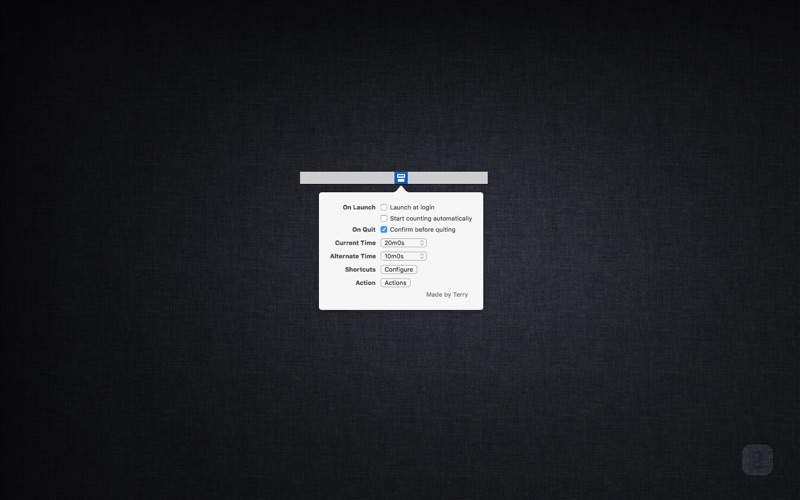Click the Alternate Time label
This screenshot has width=800, height=500.
353,256
